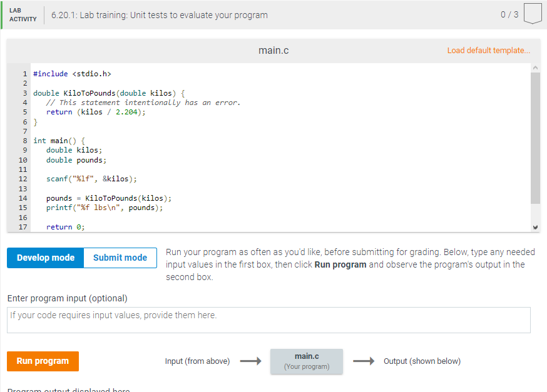The width and height of the screenshot is (547, 392).
Task: Select the Develop mode tab
Action: pyautogui.click(x=44, y=257)
